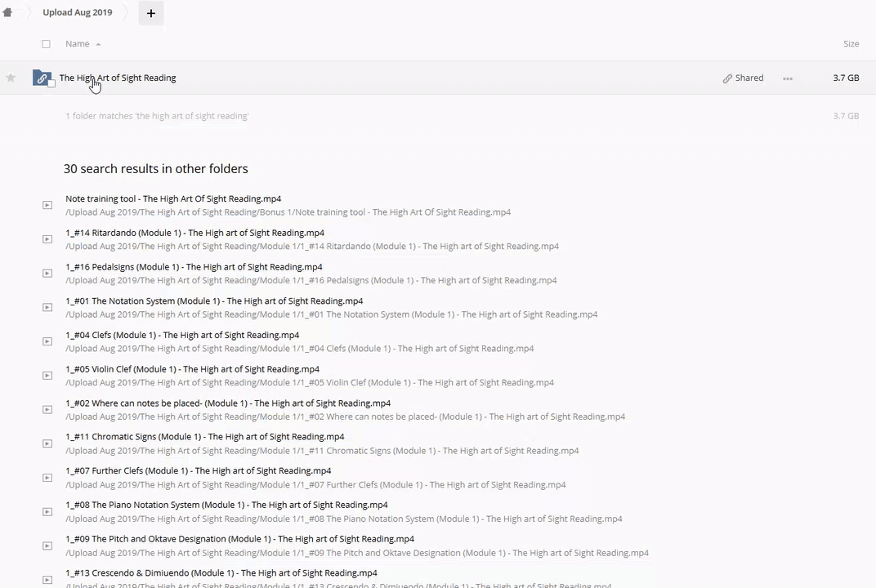Click video icon for Note training tool
This screenshot has width=876, height=588.
[47, 205]
